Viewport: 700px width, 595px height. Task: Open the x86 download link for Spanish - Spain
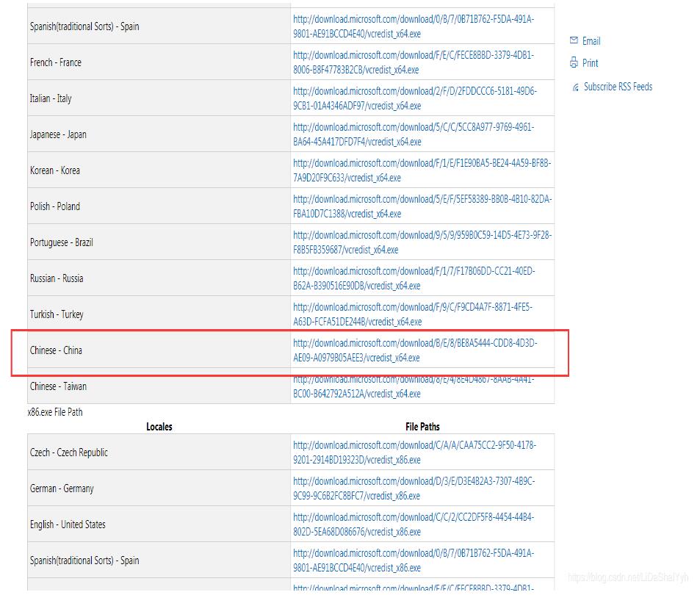[414, 560]
